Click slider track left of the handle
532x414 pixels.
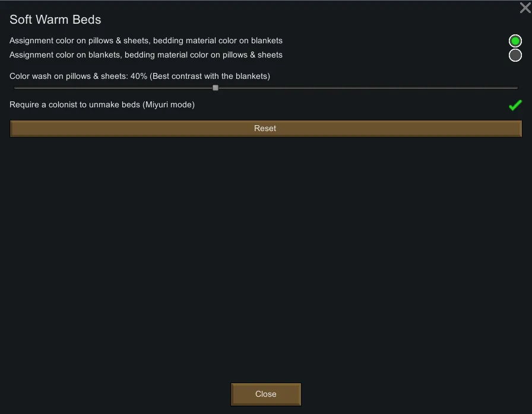113,88
